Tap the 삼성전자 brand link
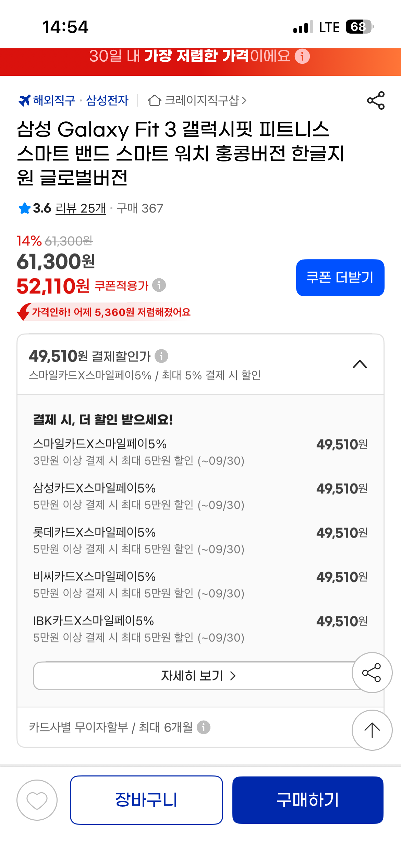The height and width of the screenshot is (868, 401). pyautogui.click(x=107, y=100)
